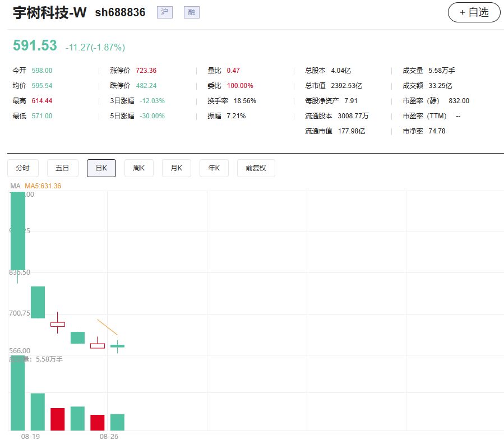This screenshot has height=444, width=504.
Task: Click 均价 value 595.54
Action: point(42,86)
